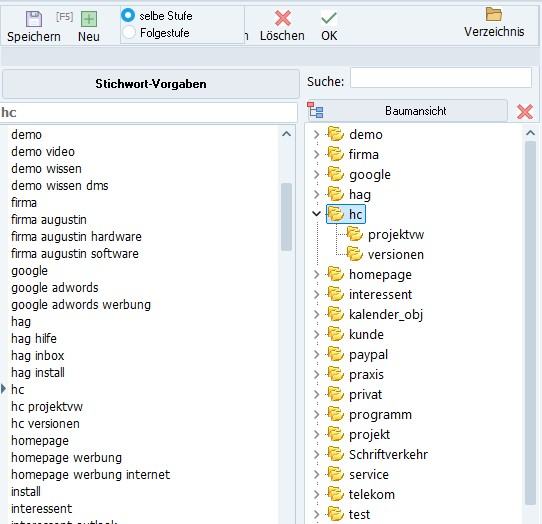Screen dimensions: 542x524
Task: Click the Speichern floppy disk icon
Action: [34, 19]
